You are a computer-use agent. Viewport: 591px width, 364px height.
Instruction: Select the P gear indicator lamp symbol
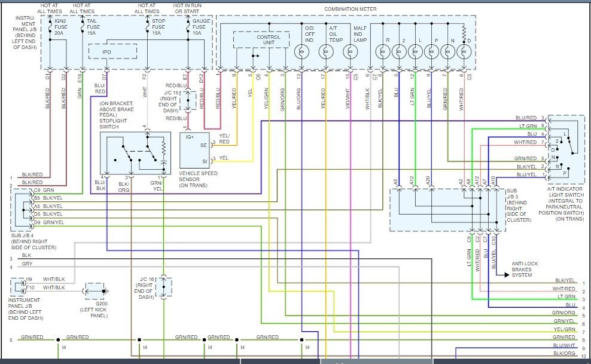coord(431,52)
